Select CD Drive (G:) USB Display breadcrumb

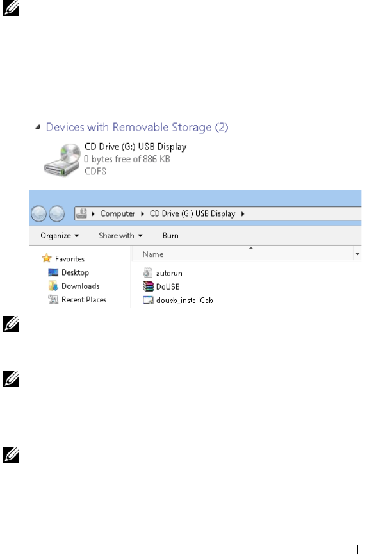(192, 213)
